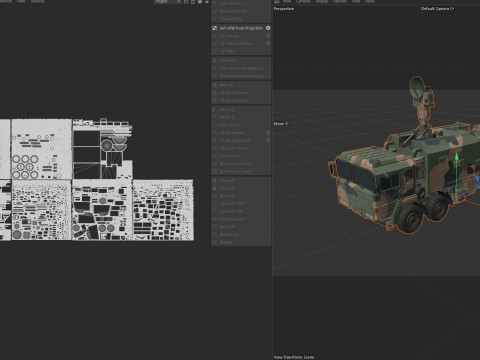Open options gear beside UV Weld and Relax
Screen dimensions: 480x360
(x=268, y=43)
